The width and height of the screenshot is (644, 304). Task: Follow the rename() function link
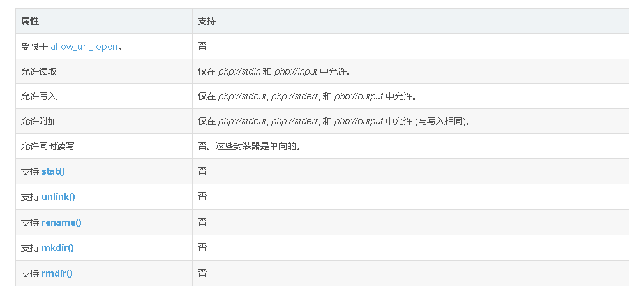tap(61, 222)
